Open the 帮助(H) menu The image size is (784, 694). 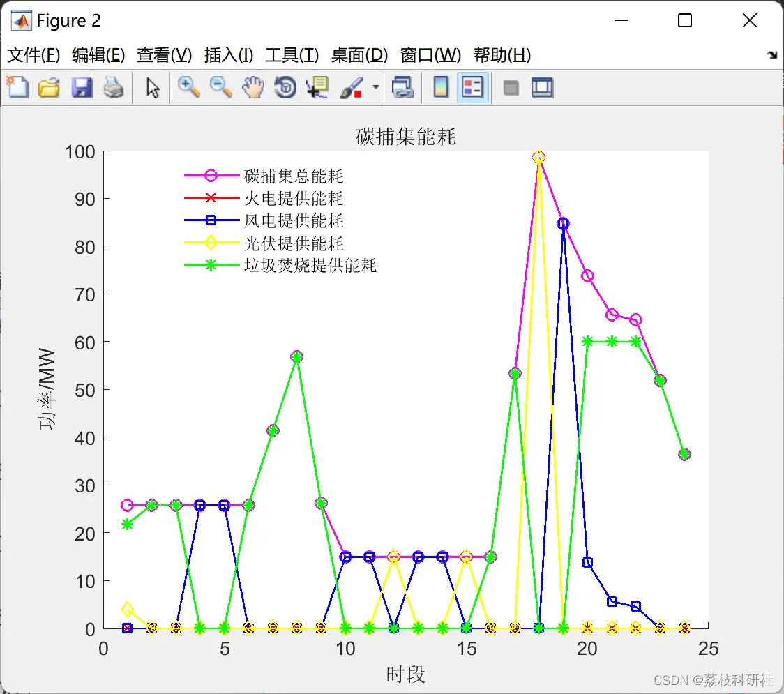502,54
